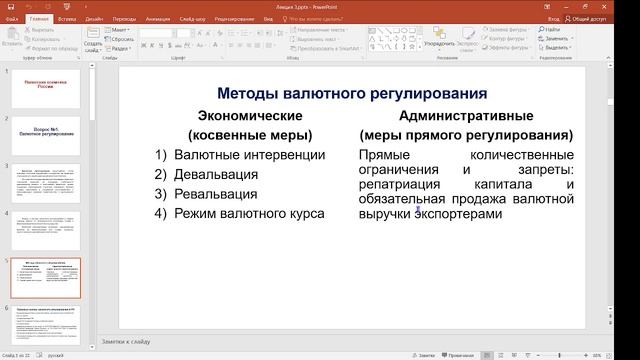
Task: Toggle text shadow S formatting
Action: click(169, 45)
